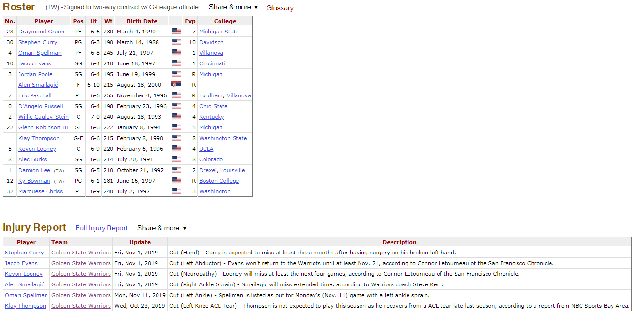The width and height of the screenshot is (644, 316).
Task: Open Willie Cauley-Stein's player page
Action: pos(44,117)
